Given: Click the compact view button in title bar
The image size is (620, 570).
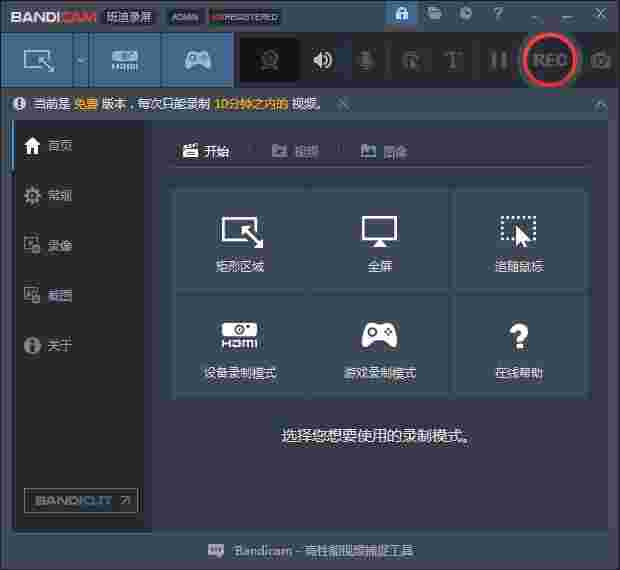Looking at the screenshot, I should pyautogui.click(x=536, y=17).
